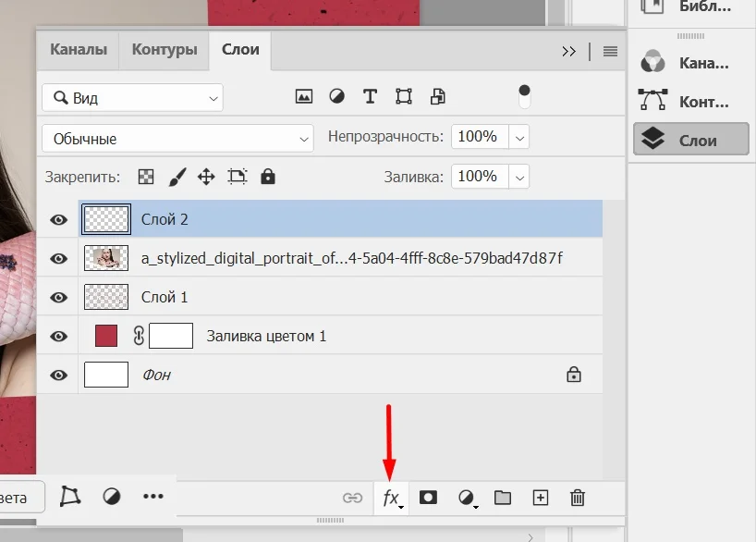Click the transform perspective icon in context bar
This screenshot has height=542, width=756.
[x=70, y=496]
